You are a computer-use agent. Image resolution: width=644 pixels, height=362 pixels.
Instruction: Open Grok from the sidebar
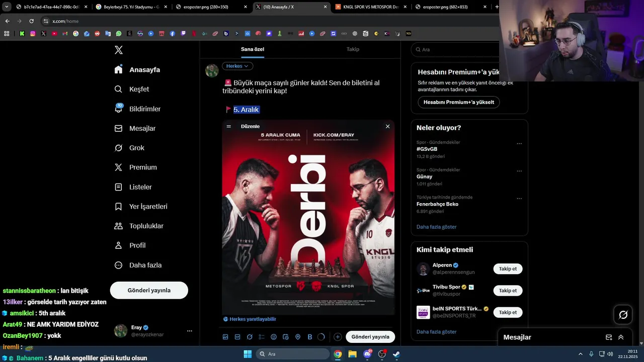tap(129, 148)
